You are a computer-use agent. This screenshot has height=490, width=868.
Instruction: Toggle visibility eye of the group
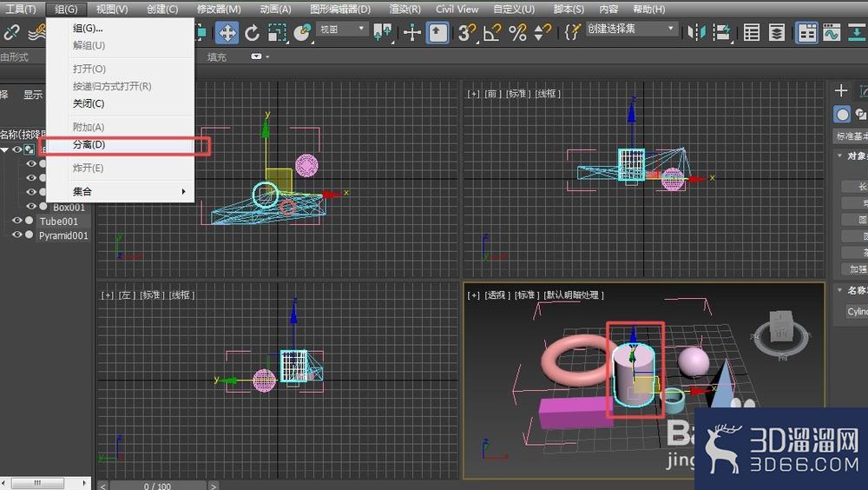[x=17, y=149]
